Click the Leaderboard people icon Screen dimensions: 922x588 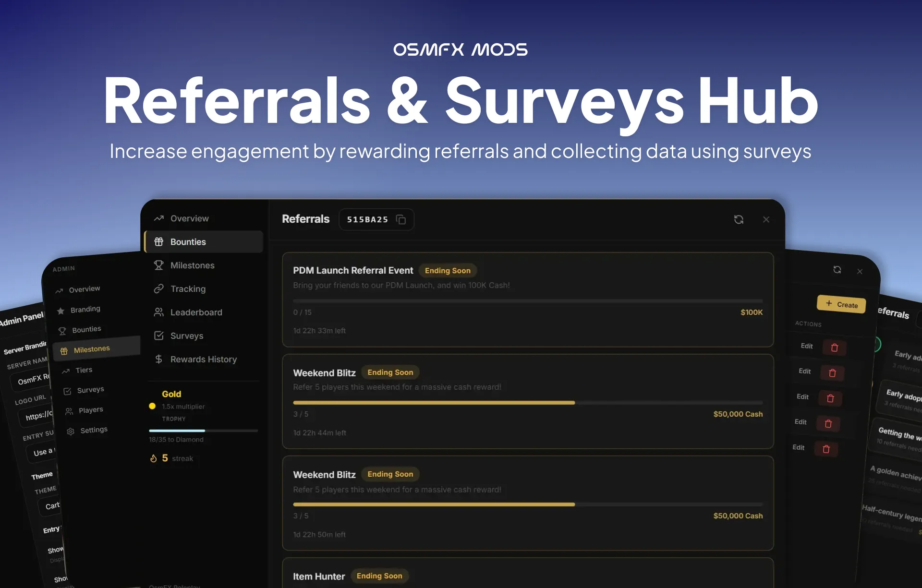(159, 312)
